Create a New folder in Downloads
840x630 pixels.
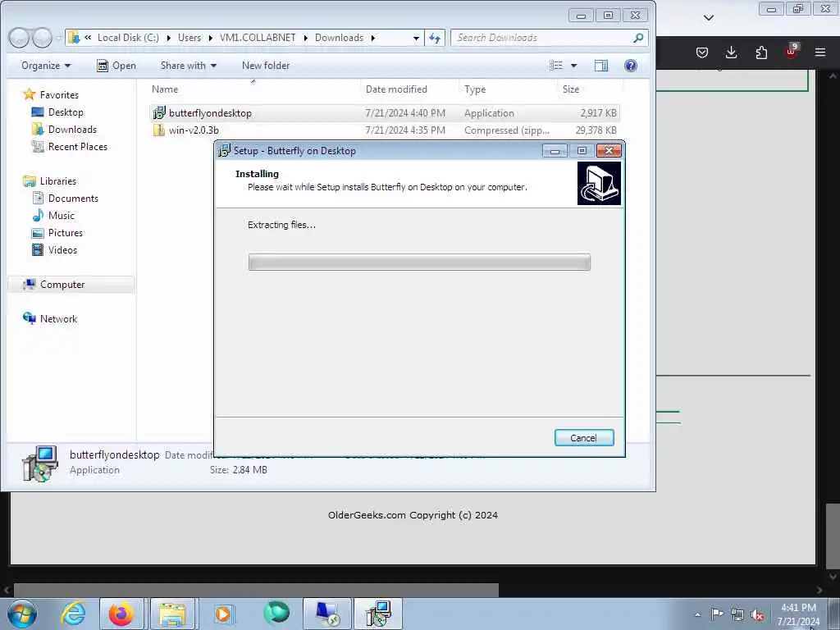(x=266, y=66)
